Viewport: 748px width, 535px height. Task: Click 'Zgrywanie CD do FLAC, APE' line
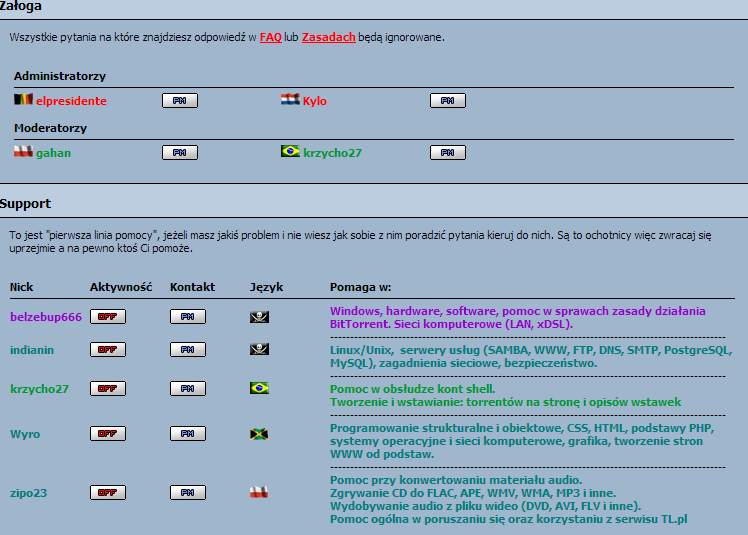pyautogui.click(x=473, y=493)
